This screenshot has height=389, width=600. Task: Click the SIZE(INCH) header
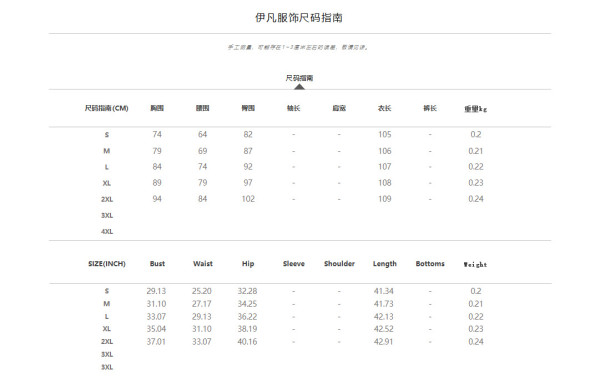107,264
